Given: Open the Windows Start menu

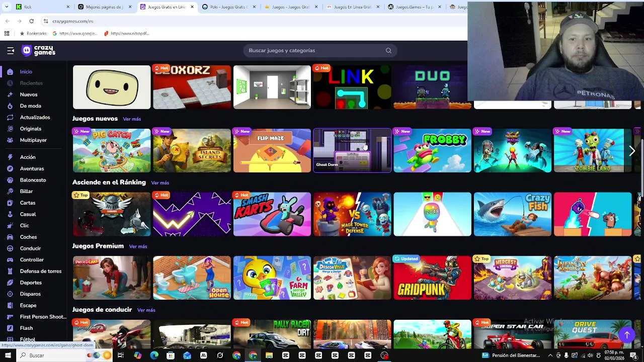Looking at the screenshot, I should coord(8,355).
